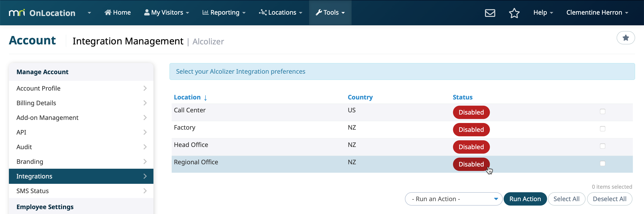This screenshot has width=644, height=214.
Task: Tick the Regional Office row checkbox
Action: [602, 163]
